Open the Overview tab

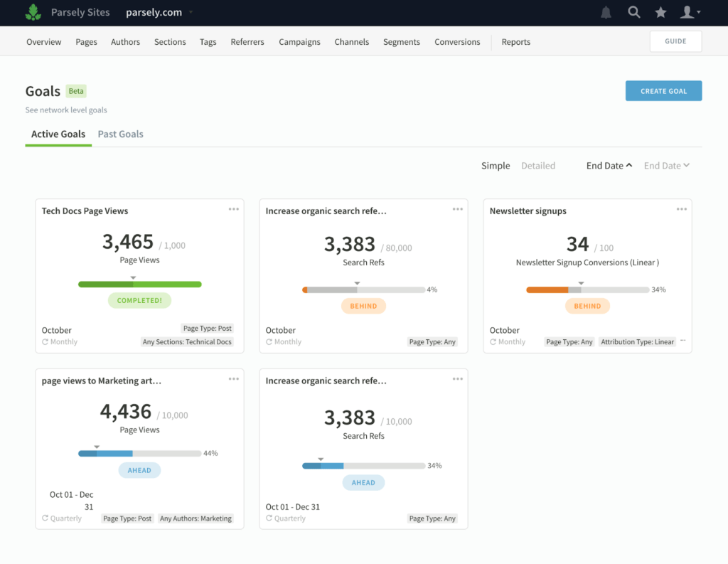point(43,42)
